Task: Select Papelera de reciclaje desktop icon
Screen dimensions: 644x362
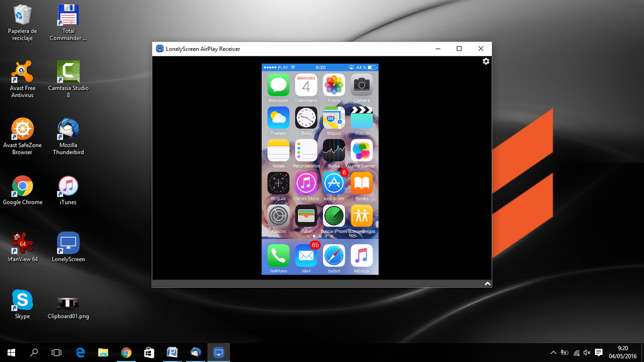Action: pos(22,23)
